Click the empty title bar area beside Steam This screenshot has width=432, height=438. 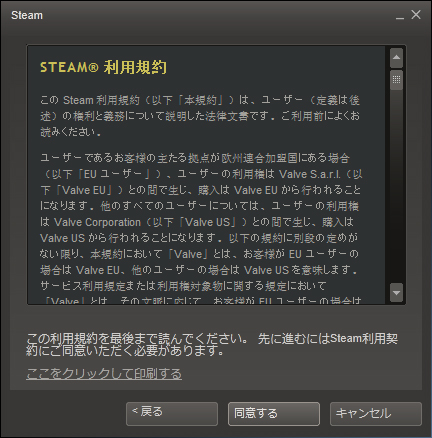point(217,15)
